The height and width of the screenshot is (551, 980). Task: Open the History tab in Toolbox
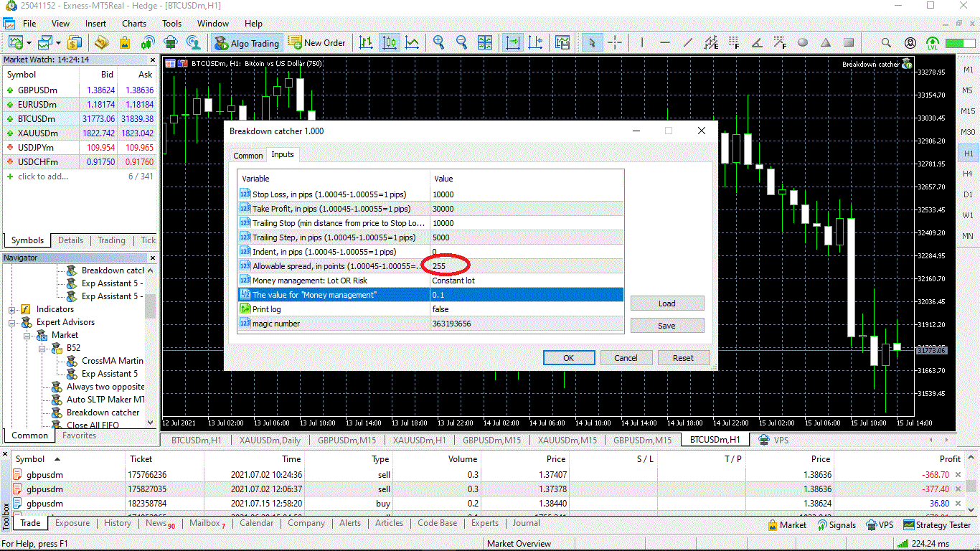[118, 523]
